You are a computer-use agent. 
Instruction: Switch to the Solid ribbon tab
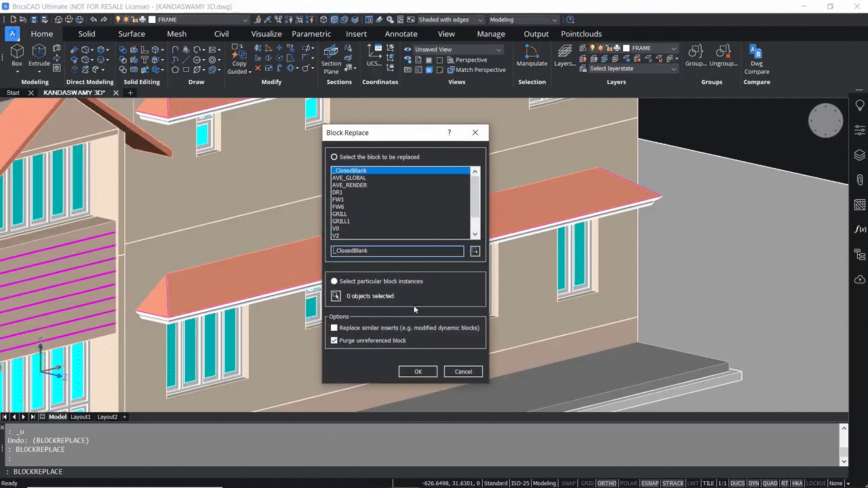(87, 34)
